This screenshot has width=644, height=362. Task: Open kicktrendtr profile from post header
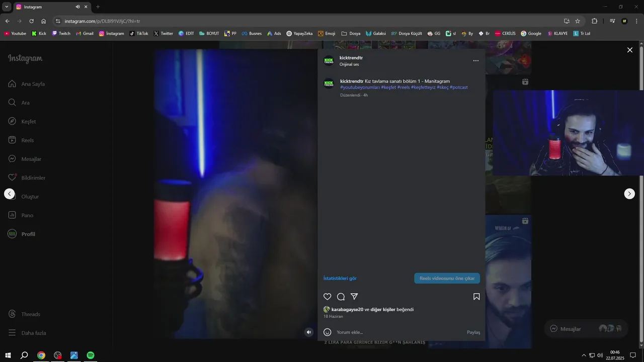coord(351,58)
